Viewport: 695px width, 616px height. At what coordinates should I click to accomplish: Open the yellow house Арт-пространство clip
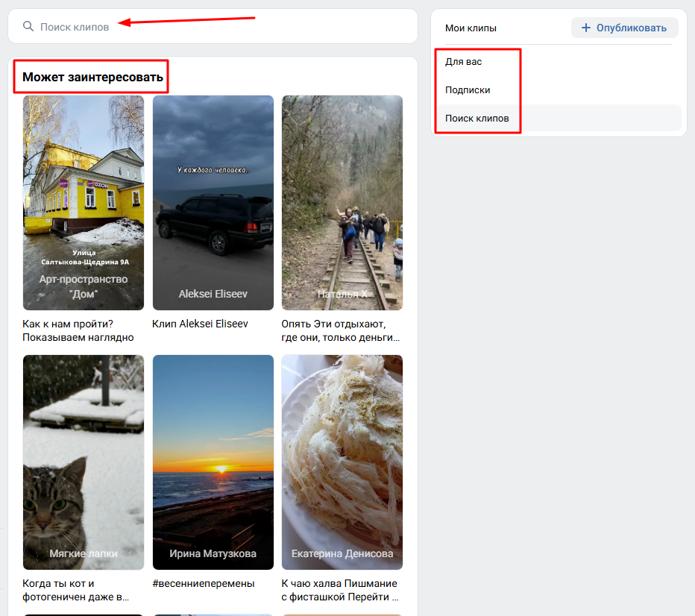point(84,202)
